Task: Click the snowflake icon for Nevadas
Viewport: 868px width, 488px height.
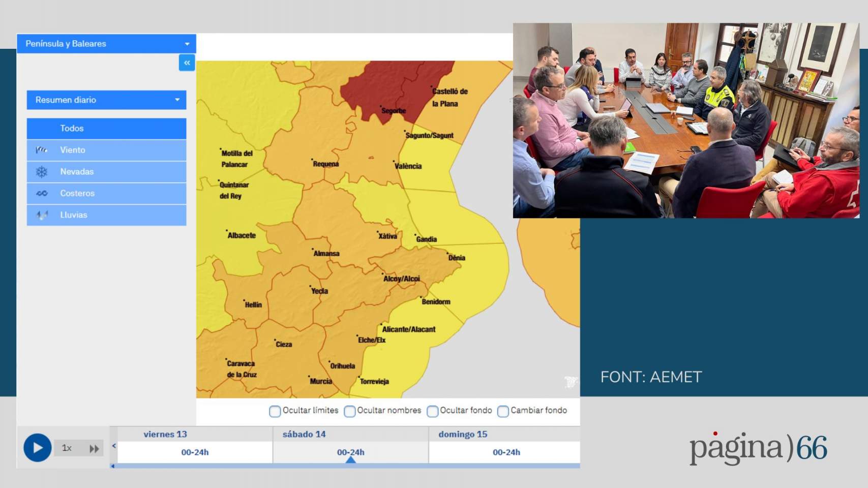Action: (42, 172)
